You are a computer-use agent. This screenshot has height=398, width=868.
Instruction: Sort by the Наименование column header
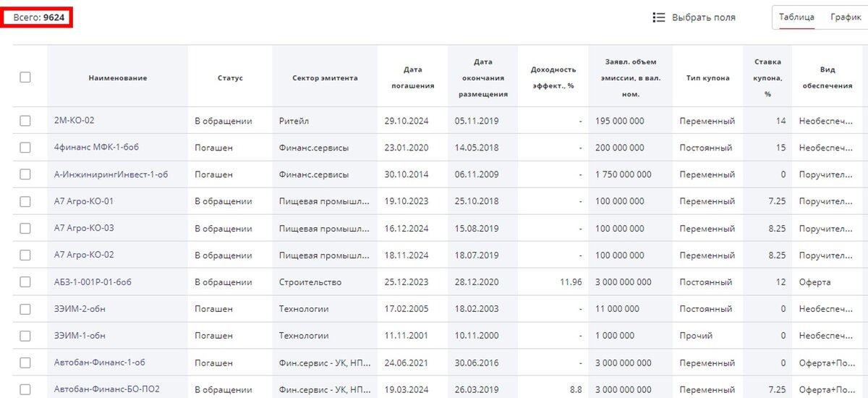click(x=117, y=78)
